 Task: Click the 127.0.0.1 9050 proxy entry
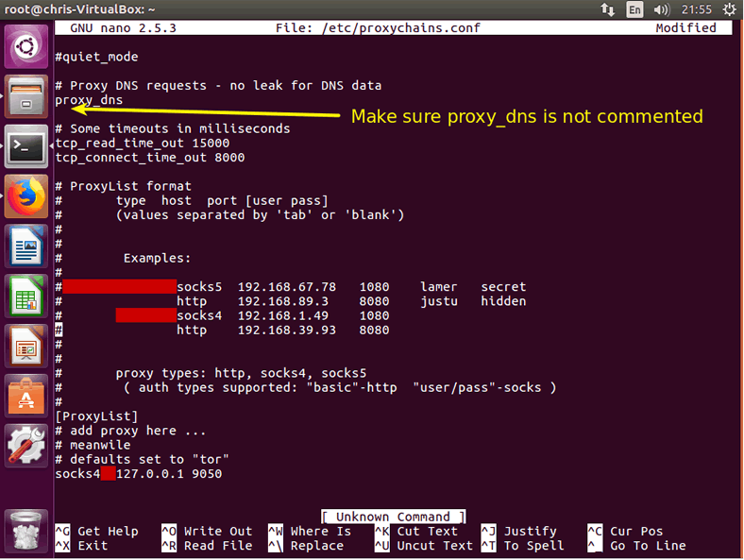[x=169, y=474]
